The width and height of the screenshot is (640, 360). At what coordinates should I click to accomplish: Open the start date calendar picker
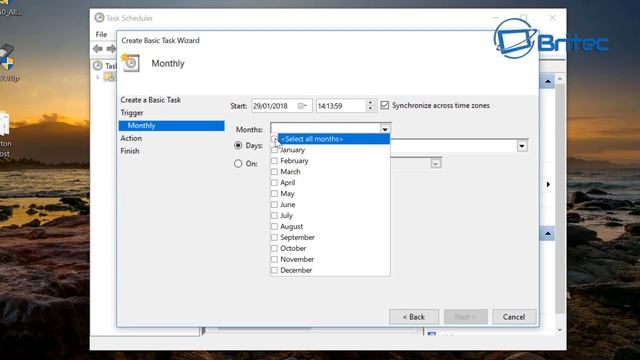(302, 106)
